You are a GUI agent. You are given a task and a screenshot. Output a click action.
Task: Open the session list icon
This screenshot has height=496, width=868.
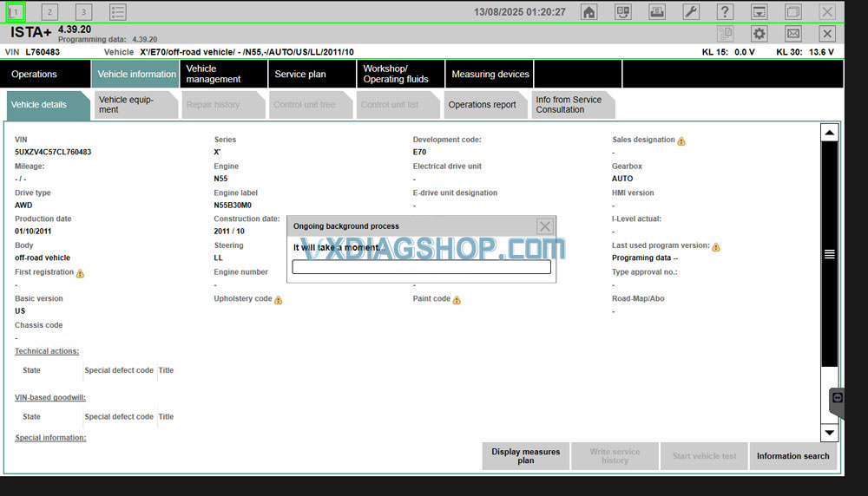(x=117, y=11)
